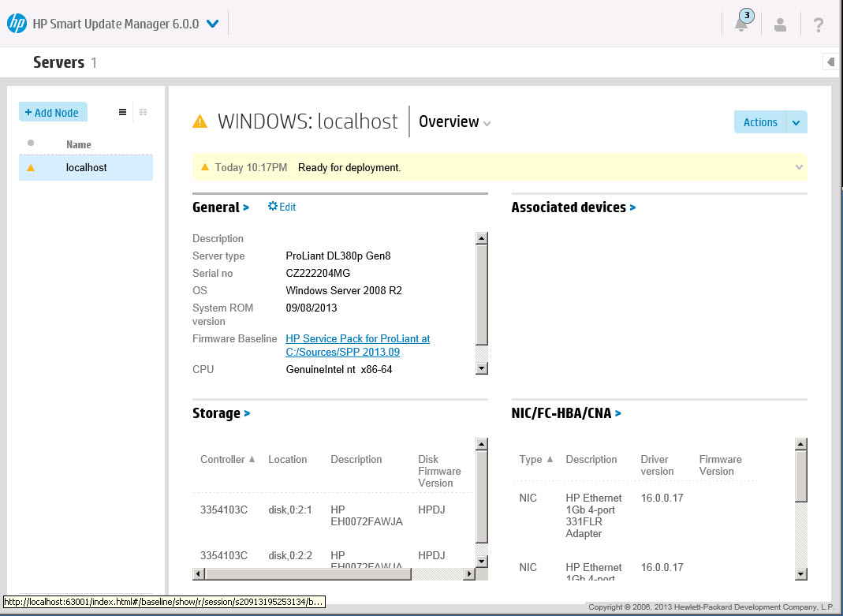Expand the Ready for deployment status banner

point(799,167)
